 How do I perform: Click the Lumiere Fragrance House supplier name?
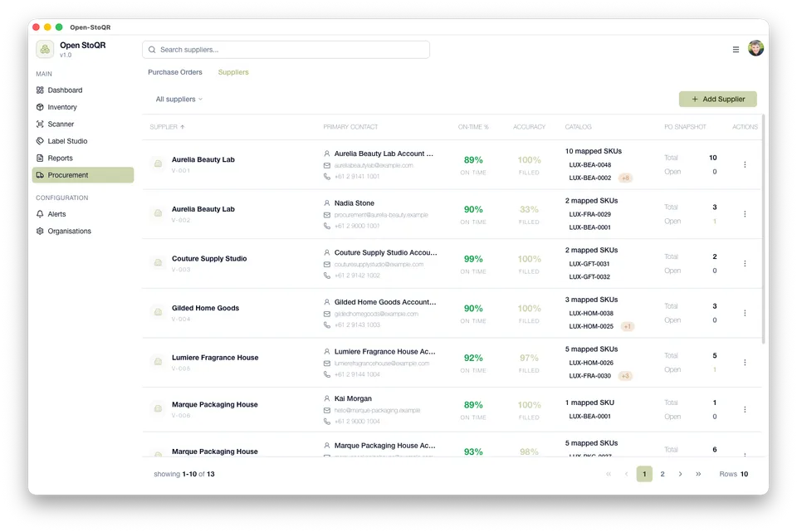pyautogui.click(x=215, y=358)
